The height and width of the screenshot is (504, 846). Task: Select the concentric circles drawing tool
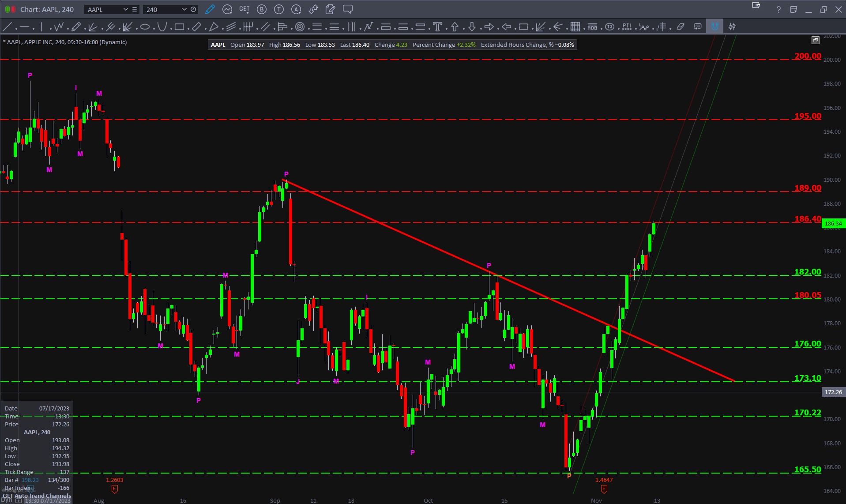tap(300, 27)
